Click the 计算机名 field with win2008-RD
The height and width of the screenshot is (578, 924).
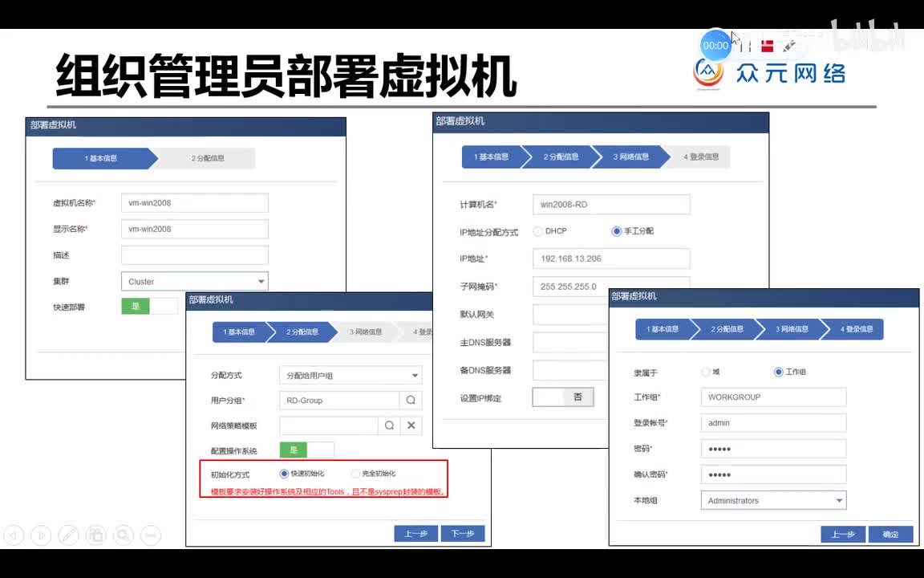(x=611, y=204)
